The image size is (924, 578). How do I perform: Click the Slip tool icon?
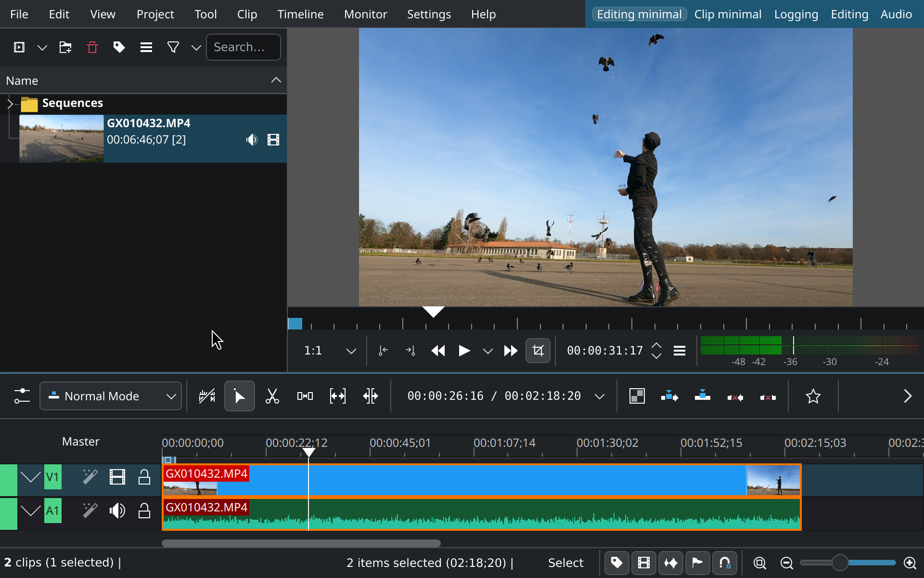click(x=337, y=396)
